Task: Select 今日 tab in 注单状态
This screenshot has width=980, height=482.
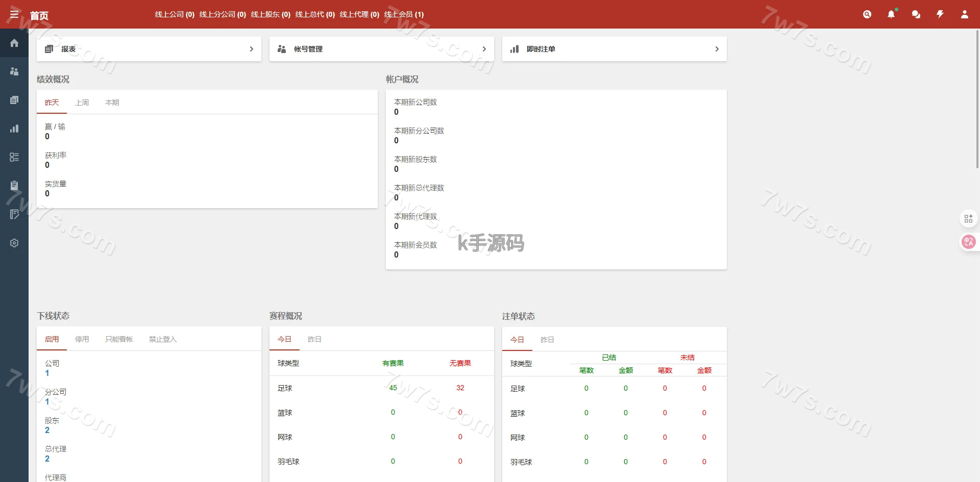Action: coord(517,340)
